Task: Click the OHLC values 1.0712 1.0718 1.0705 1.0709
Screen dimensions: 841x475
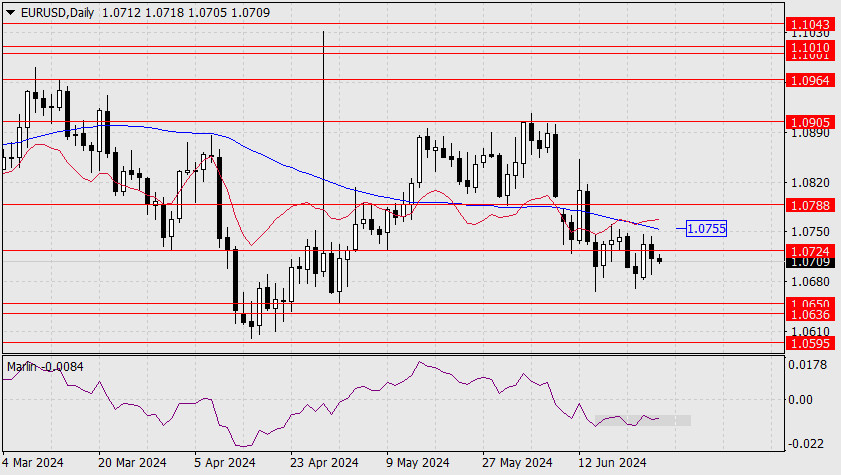Action: [186, 12]
